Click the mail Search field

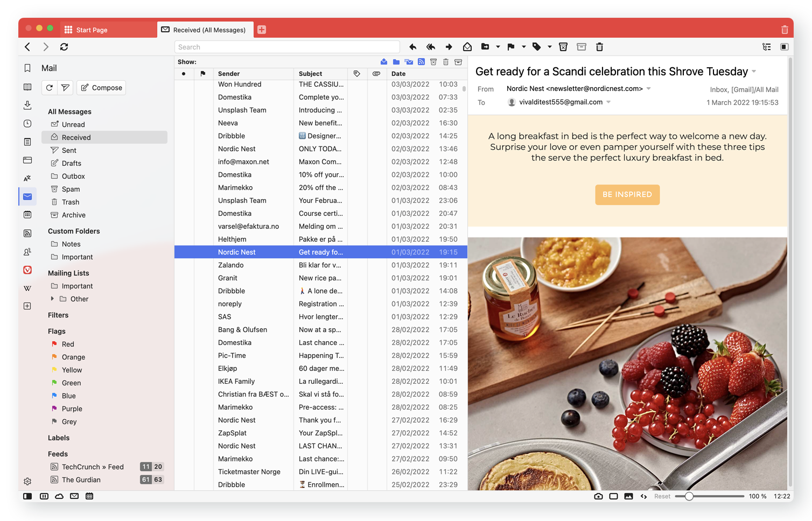287,47
